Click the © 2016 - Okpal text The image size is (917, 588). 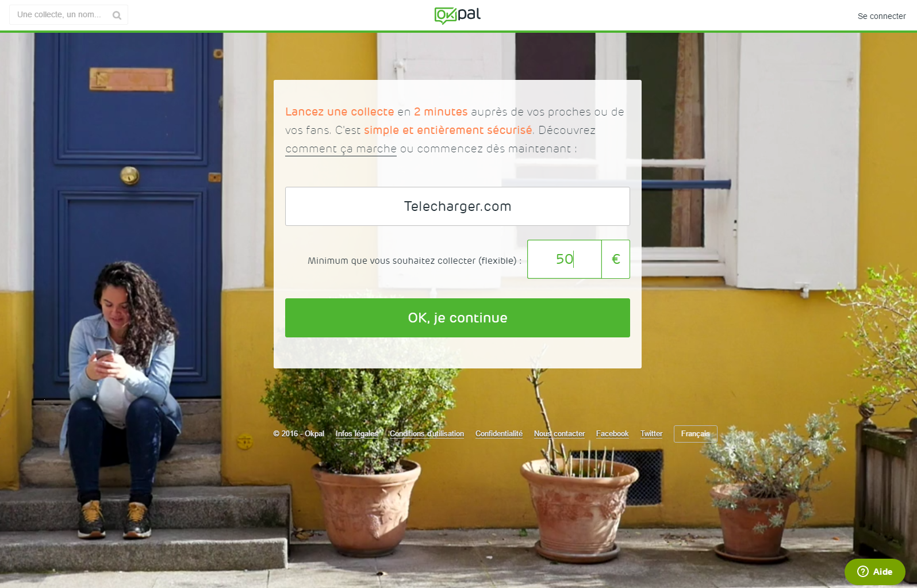click(299, 434)
